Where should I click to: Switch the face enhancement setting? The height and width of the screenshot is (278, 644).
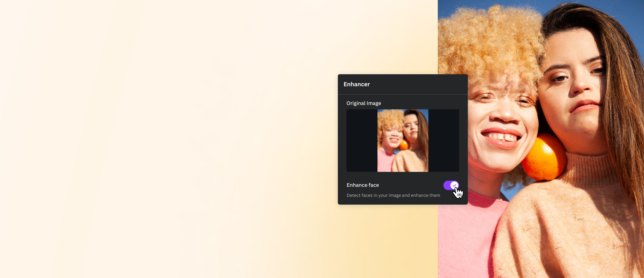pos(452,185)
